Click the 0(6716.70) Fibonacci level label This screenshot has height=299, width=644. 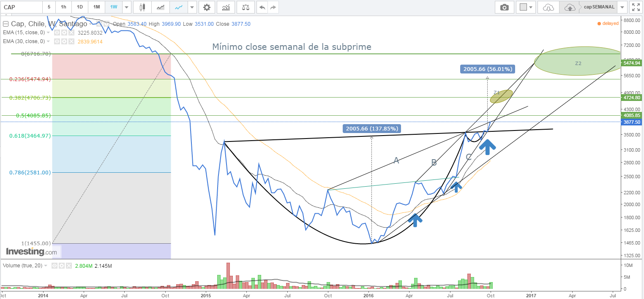pyautogui.click(x=36, y=54)
